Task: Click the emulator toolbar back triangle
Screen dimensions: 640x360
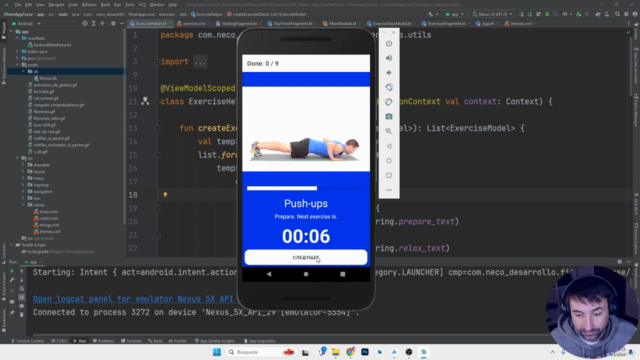Action: pos(389,146)
